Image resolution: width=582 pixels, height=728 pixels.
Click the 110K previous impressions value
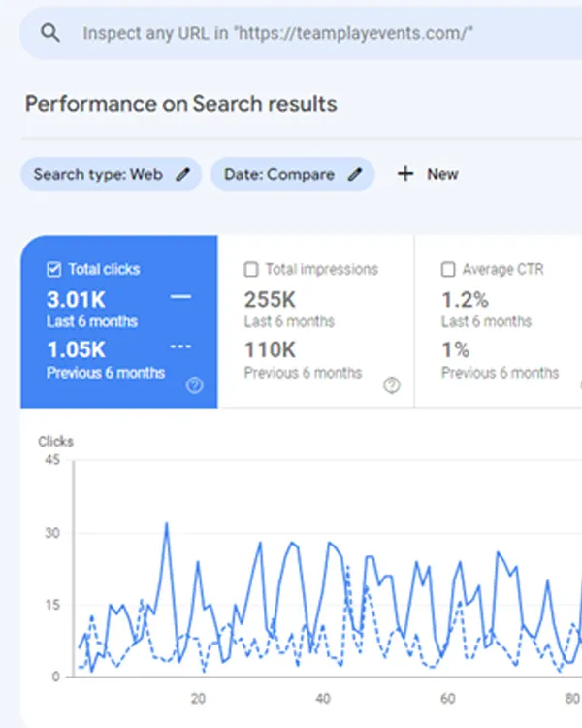click(270, 349)
